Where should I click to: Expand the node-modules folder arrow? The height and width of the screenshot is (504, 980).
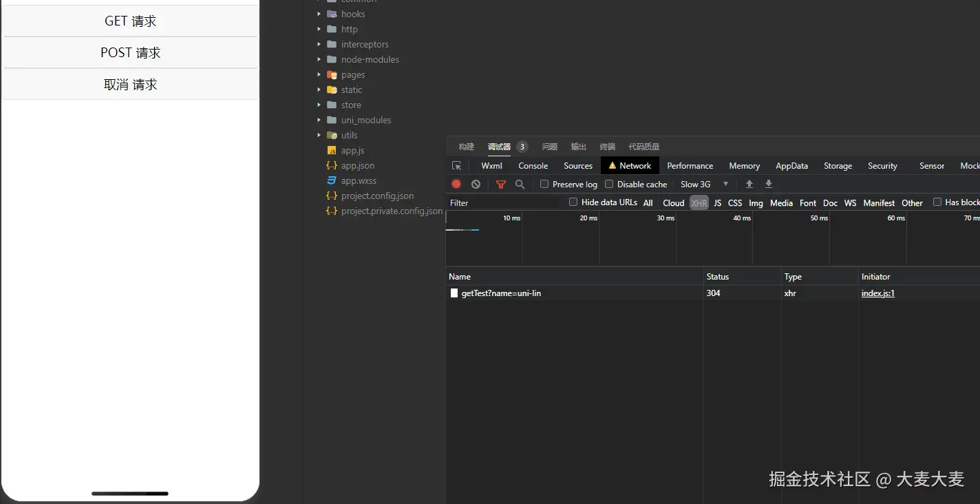click(x=319, y=59)
